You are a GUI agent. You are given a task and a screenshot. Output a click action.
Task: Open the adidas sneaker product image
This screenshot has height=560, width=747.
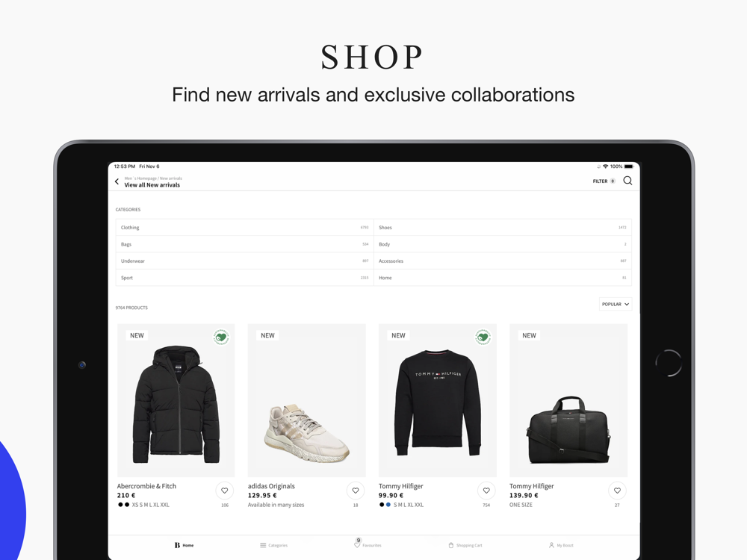[x=307, y=400]
